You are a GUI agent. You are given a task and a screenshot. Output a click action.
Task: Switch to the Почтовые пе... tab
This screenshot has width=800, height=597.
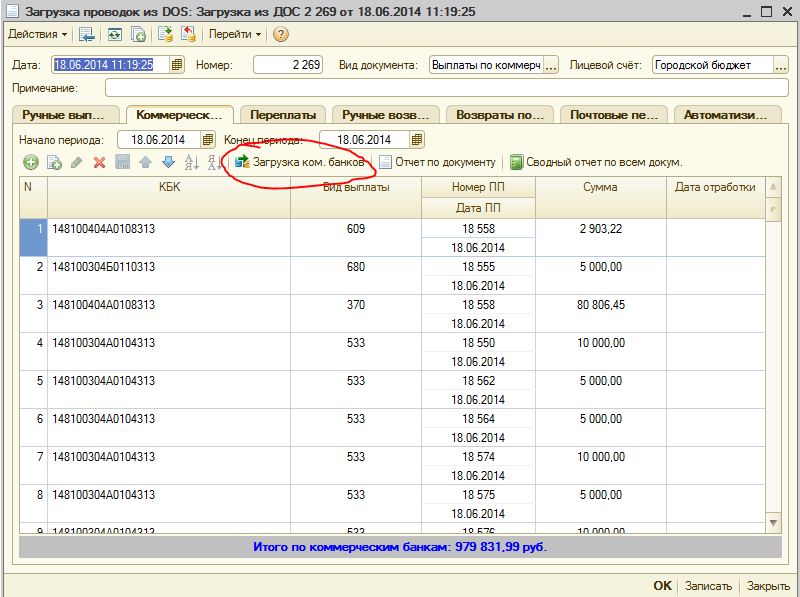pos(614,115)
